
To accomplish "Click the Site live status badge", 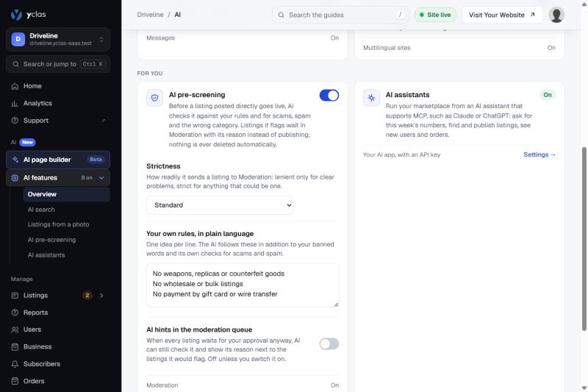I will [x=435, y=15].
